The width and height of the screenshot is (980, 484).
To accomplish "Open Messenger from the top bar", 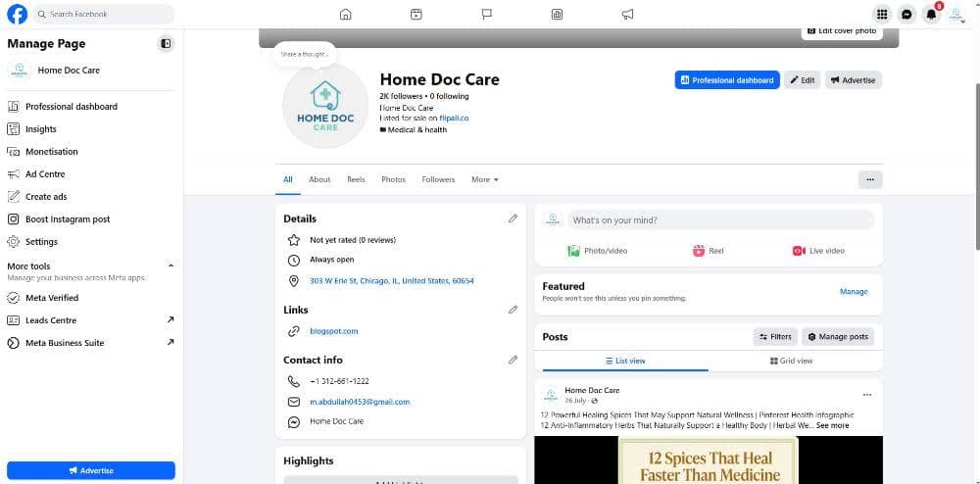I will pos(906,15).
